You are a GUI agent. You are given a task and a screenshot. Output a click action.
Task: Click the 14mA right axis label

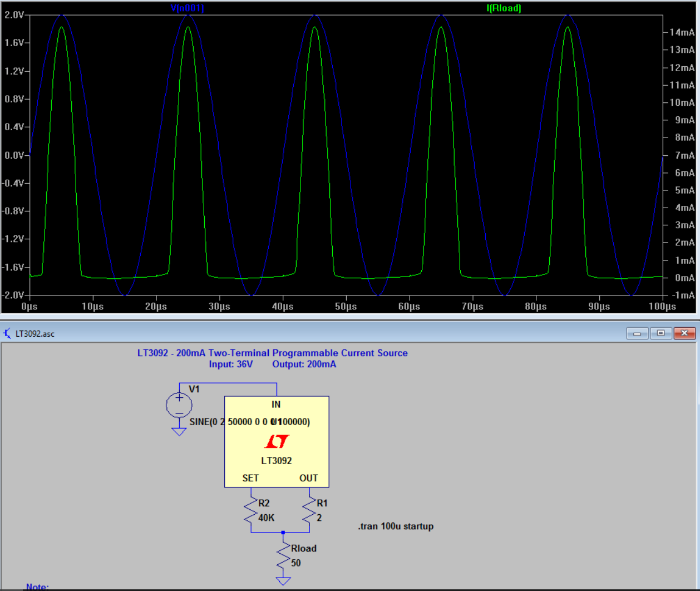(682, 32)
